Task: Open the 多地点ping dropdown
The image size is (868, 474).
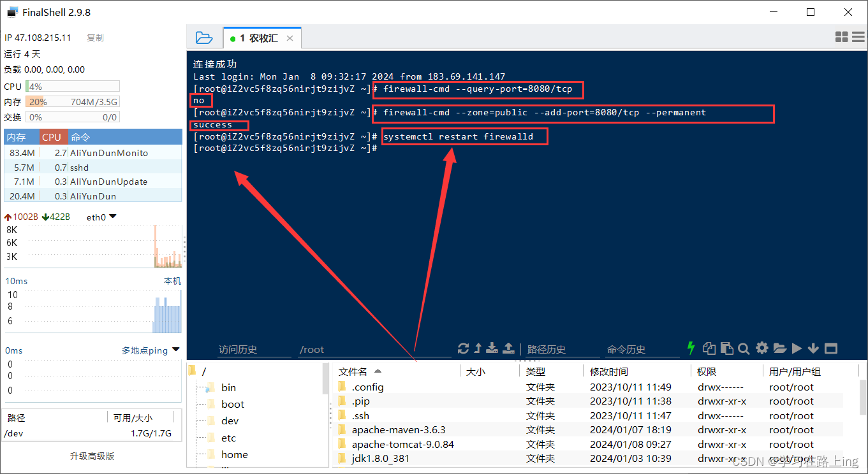Action: coord(151,350)
